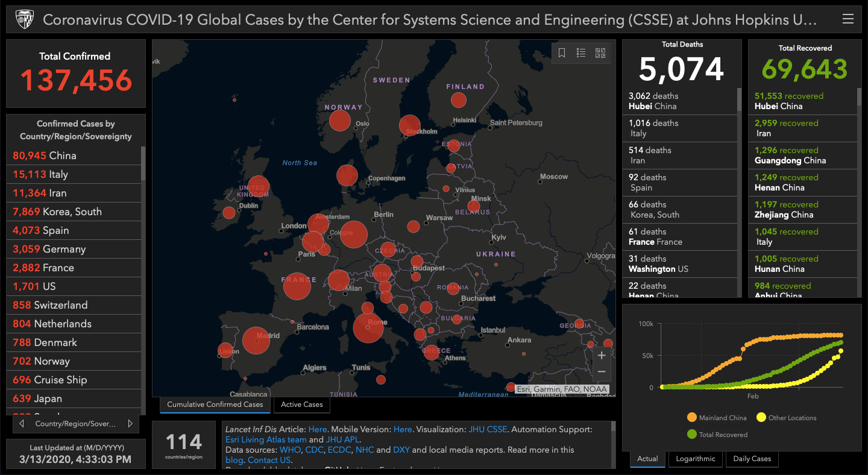This screenshot has width=868, height=475.
Task: Select 31 deaths Washington US row
Action: click(x=679, y=264)
